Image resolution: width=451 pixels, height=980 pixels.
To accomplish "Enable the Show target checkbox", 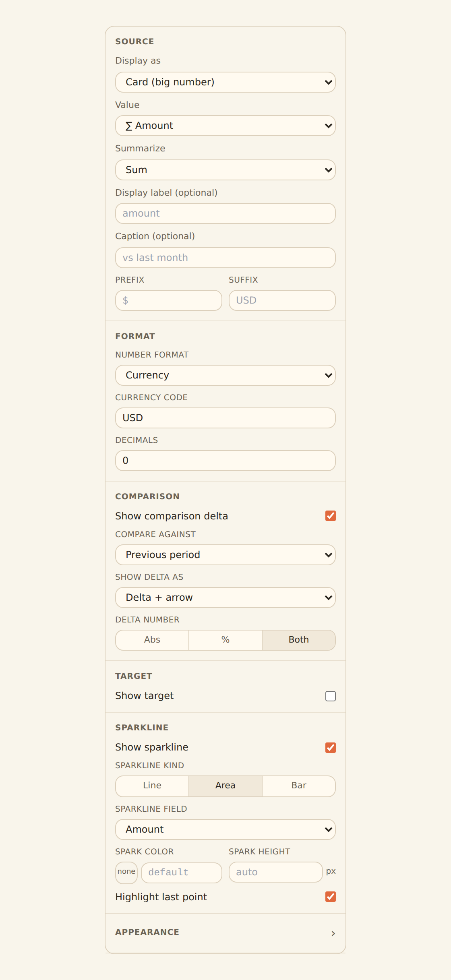I will [x=331, y=696].
